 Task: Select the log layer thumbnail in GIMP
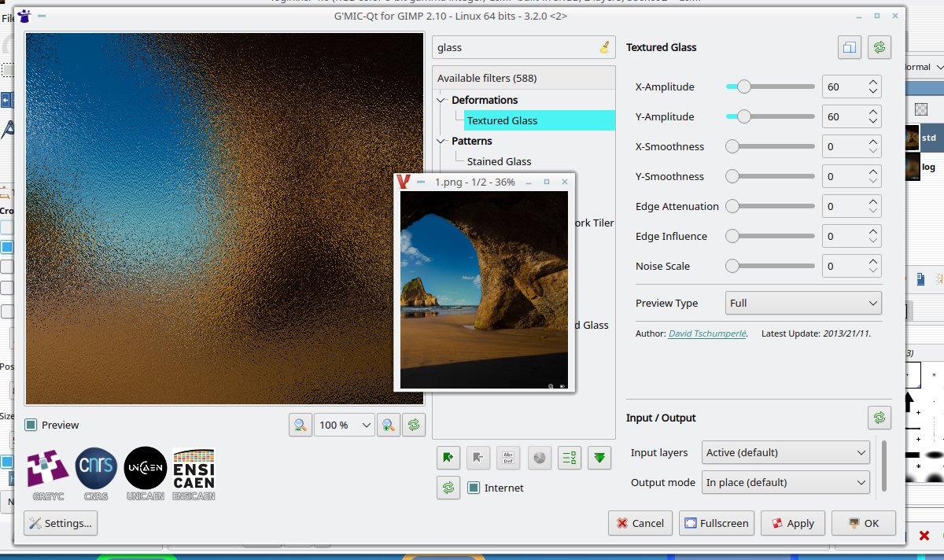click(x=913, y=167)
